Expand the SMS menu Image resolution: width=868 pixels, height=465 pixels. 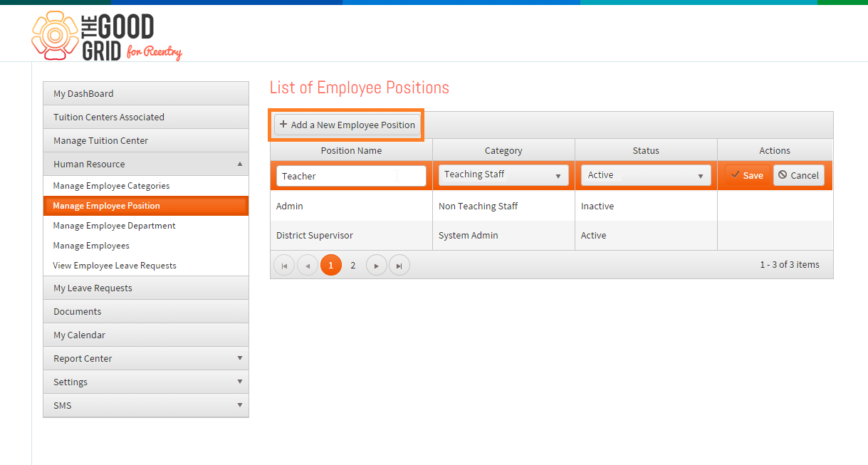tap(146, 405)
